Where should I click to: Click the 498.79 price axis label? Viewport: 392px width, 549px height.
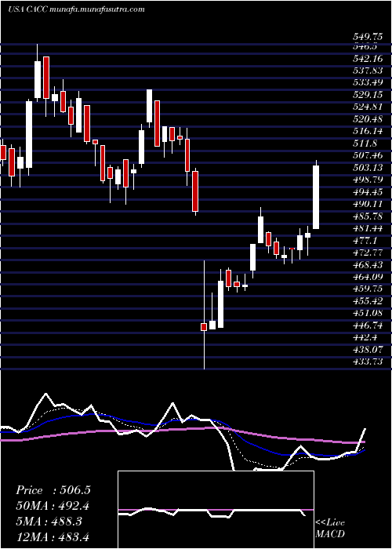point(367,180)
